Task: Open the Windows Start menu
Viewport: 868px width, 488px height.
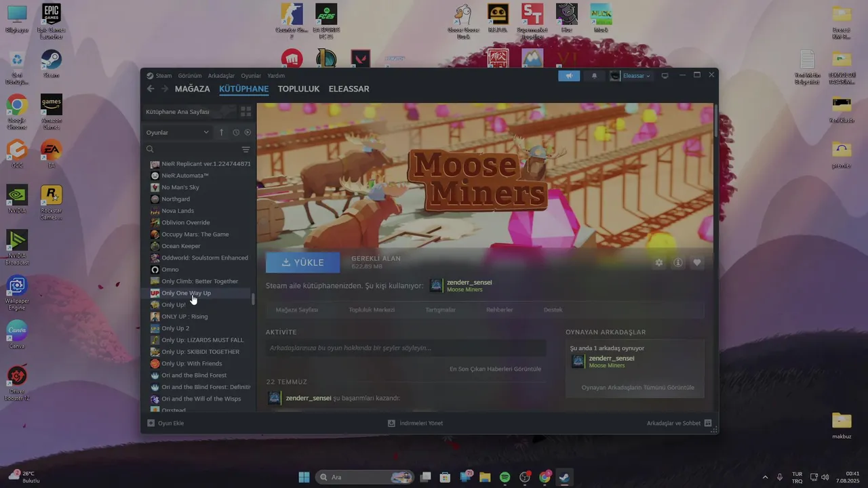Action: point(304,477)
